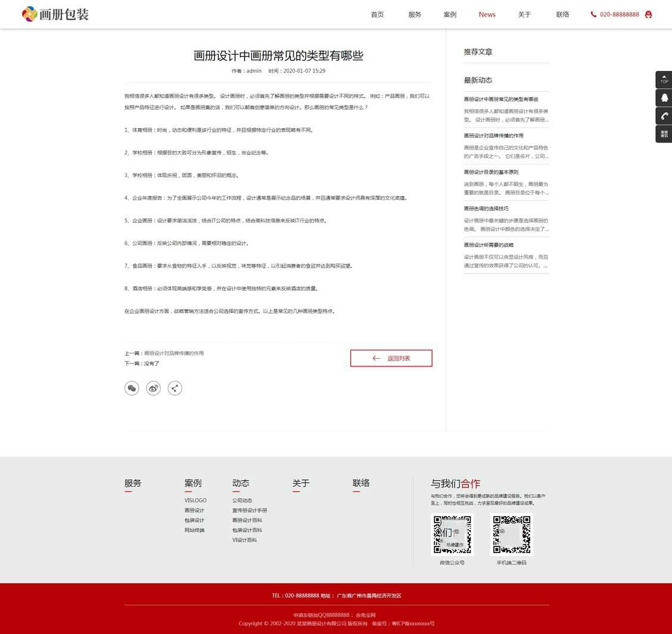The width and height of the screenshot is (672, 634).
Task: Open QQ chat from floating sidebar
Action: [x=664, y=98]
